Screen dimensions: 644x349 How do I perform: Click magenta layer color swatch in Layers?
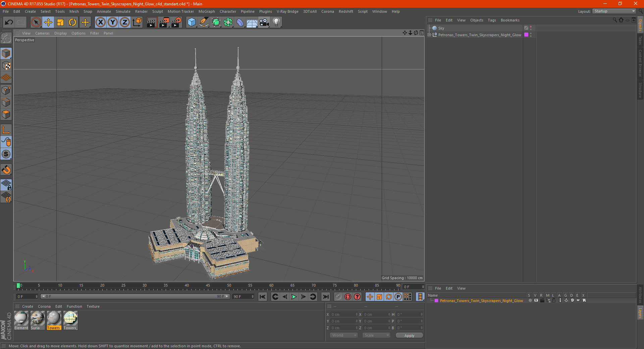[436, 301]
